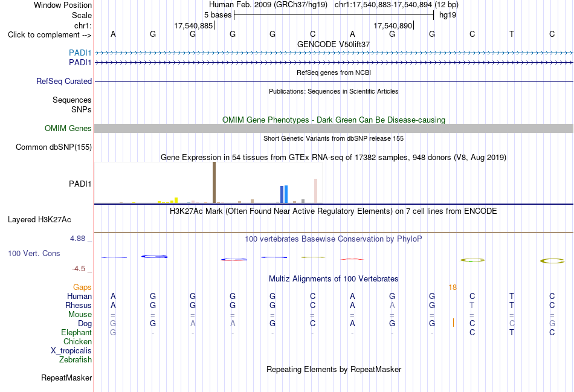Select the X_tropicalis species label

tap(71, 351)
